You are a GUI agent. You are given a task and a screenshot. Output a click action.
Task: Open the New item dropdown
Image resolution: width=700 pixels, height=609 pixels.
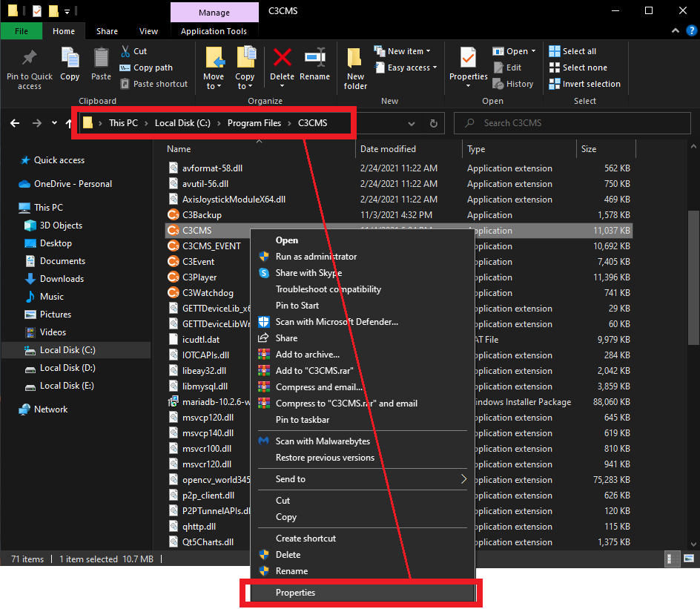click(403, 50)
